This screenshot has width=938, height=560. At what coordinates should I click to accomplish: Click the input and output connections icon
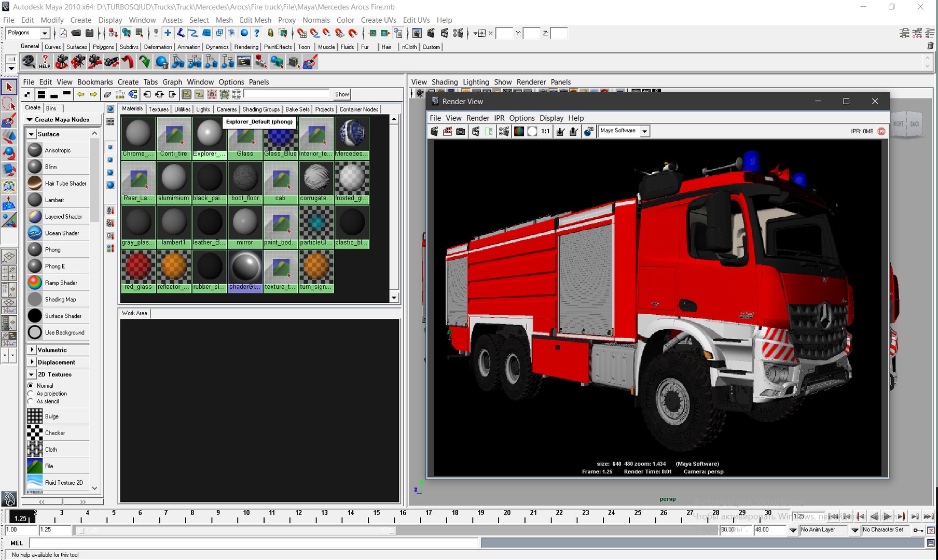tap(160, 94)
